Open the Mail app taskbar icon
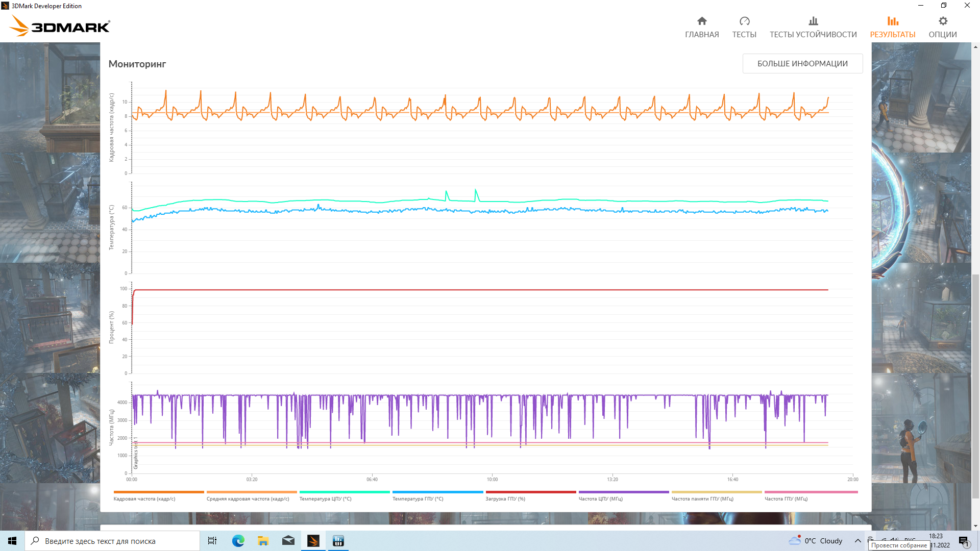Viewport: 980px width, 551px height. point(288,541)
